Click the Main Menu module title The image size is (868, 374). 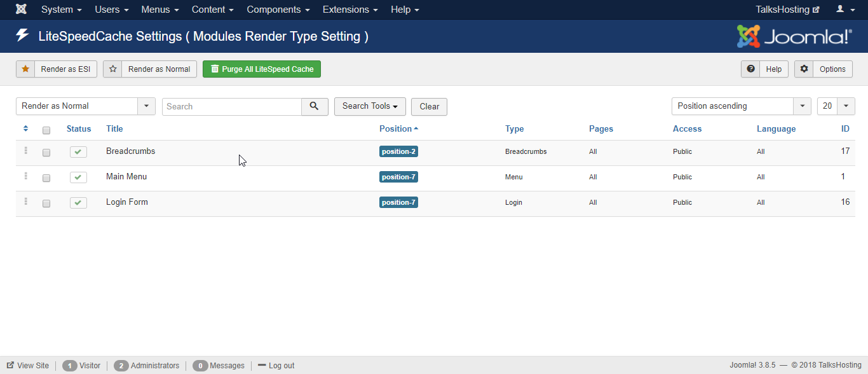coord(126,177)
